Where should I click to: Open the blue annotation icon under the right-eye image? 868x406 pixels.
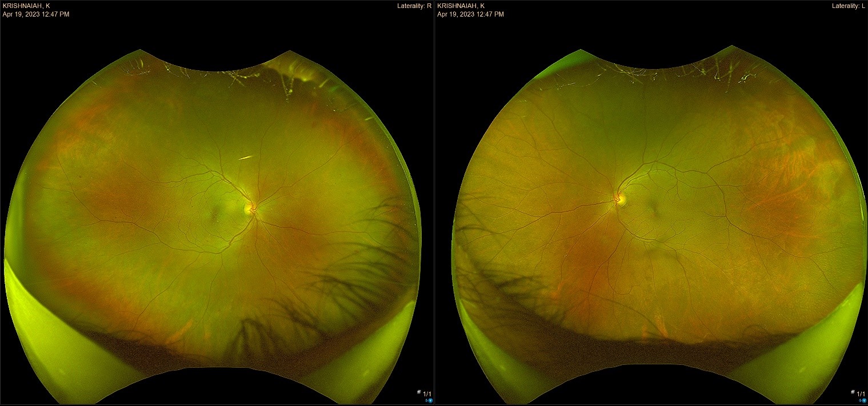[430, 400]
